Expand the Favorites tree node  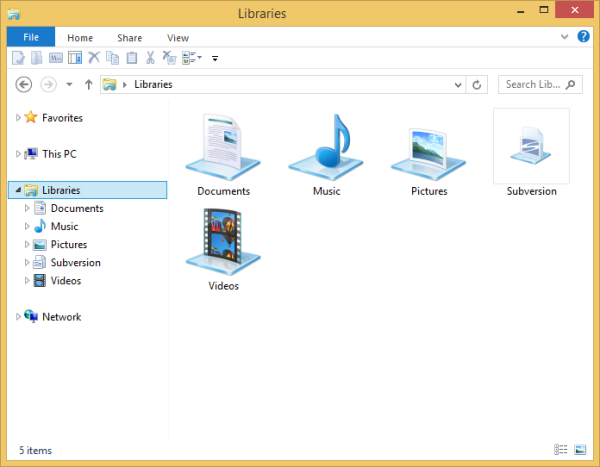point(18,118)
